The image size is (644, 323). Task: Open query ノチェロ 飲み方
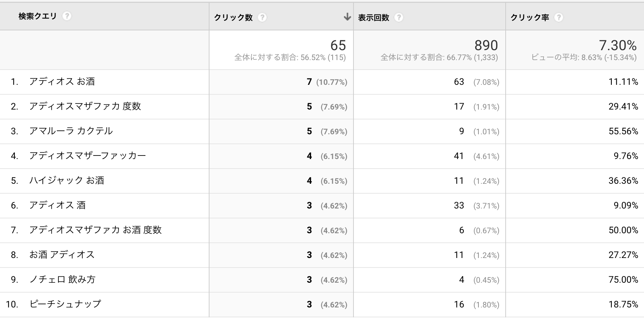point(62,280)
